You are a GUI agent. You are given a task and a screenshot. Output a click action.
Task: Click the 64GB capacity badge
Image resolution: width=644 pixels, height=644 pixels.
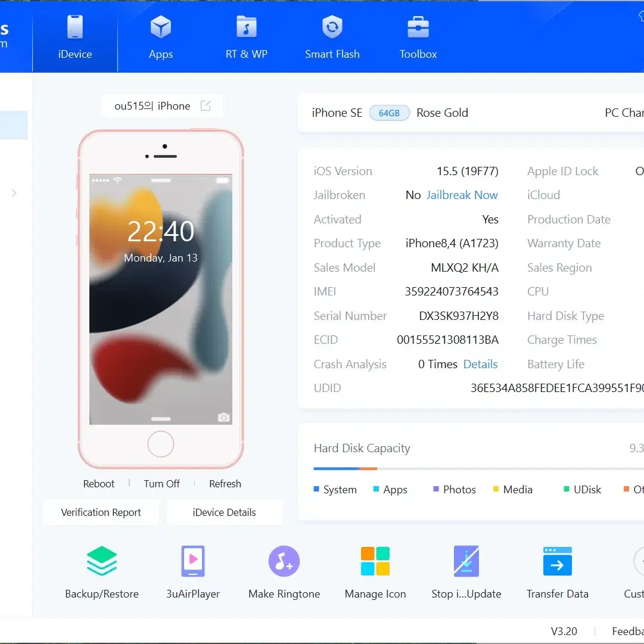pyautogui.click(x=390, y=113)
